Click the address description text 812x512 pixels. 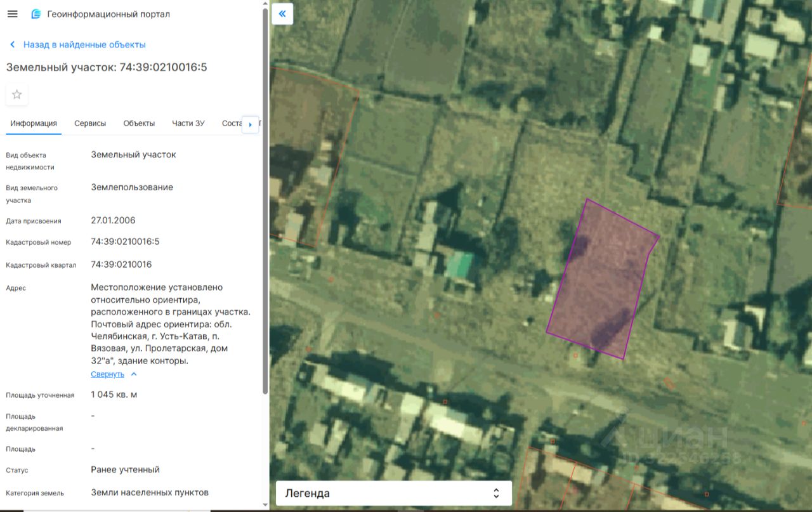tap(171, 324)
